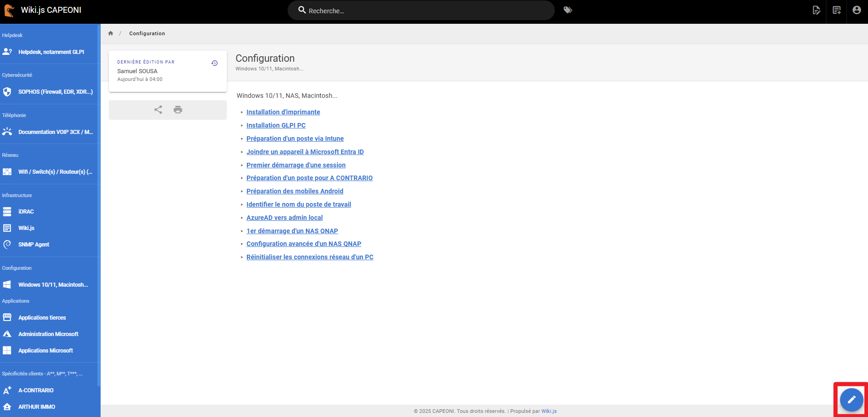Click the new page icon

(x=837, y=10)
